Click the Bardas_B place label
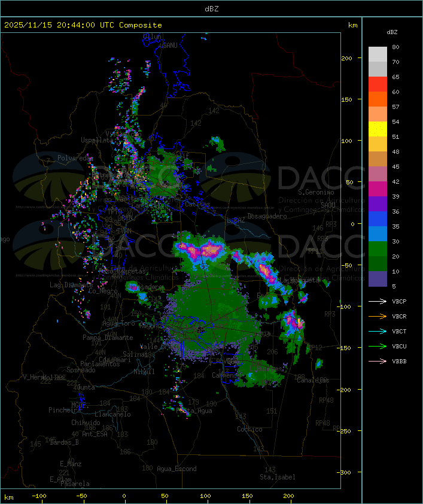 click(x=64, y=442)
